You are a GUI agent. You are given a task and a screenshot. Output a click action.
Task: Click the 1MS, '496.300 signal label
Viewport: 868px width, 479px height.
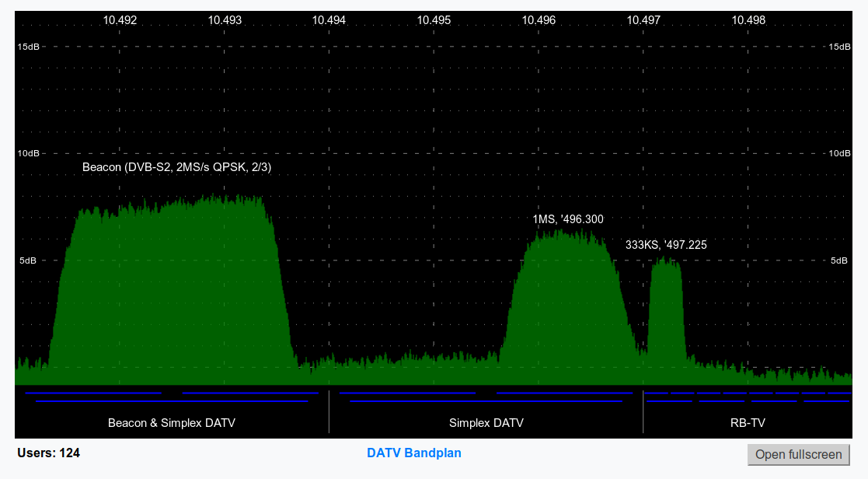coord(568,219)
